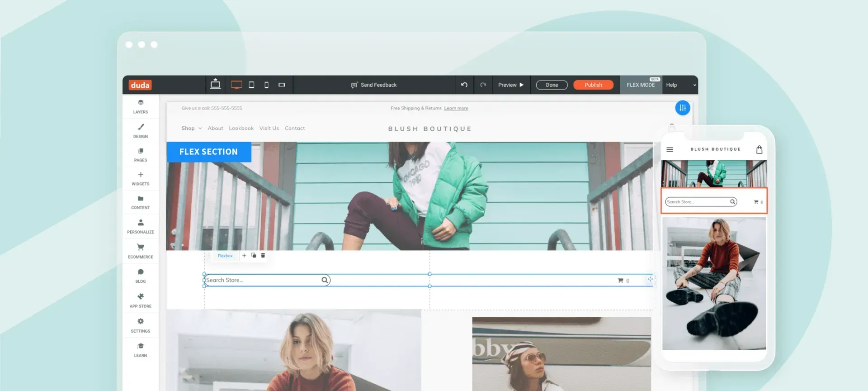The height and width of the screenshot is (391, 868).
Task: Open the Layers panel
Action: (141, 106)
